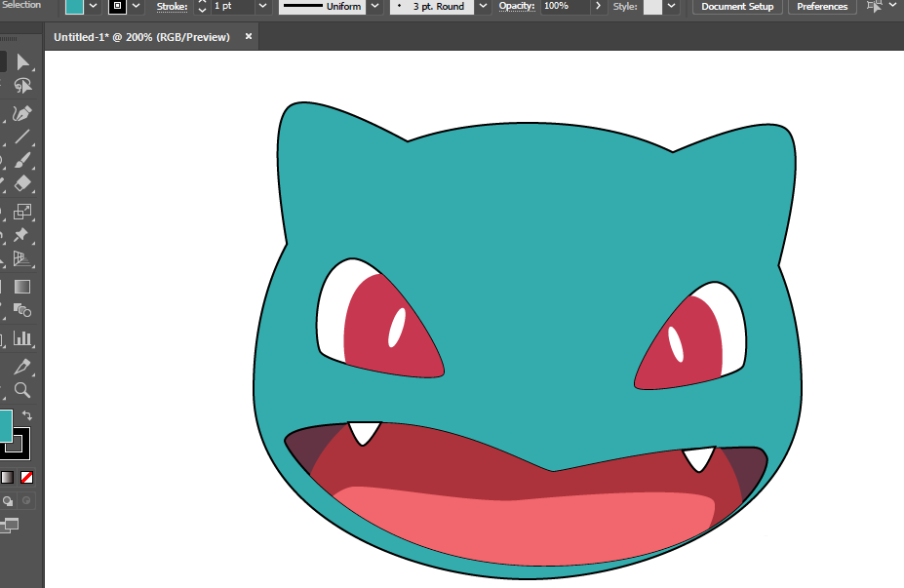The height and width of the screenshot is (588, 904).
Task: Select the Eyedropper tool
Action: pos(21,367)
